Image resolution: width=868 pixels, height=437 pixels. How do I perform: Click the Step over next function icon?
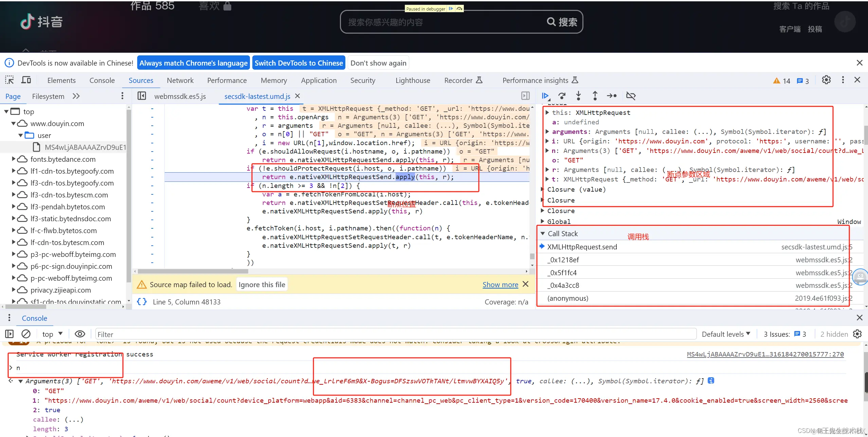pyautogui.click(x=562, y=96)
